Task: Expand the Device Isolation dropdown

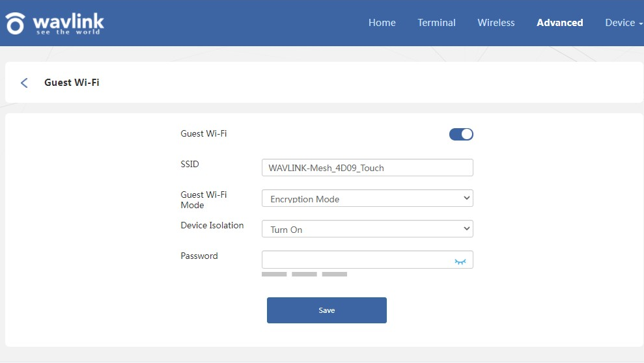Action: [367, 229]
